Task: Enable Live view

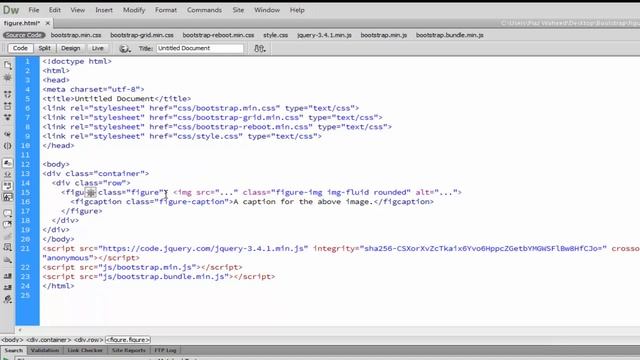Action: pyautogui.click(x=98, y=48)
